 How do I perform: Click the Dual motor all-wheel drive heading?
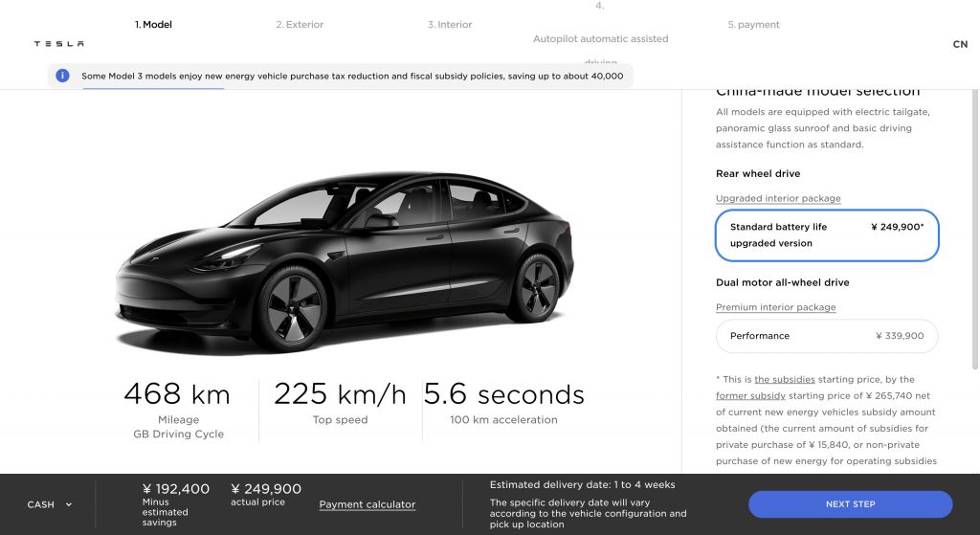click(783, 282)
